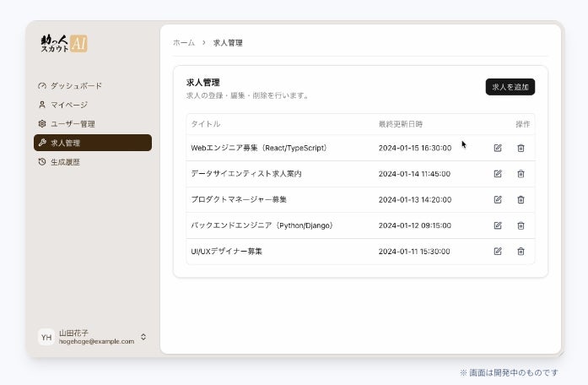Click the 求人管理 wrench icon
The height and width of the screenshot is (385, 588).
pos(42,143)
